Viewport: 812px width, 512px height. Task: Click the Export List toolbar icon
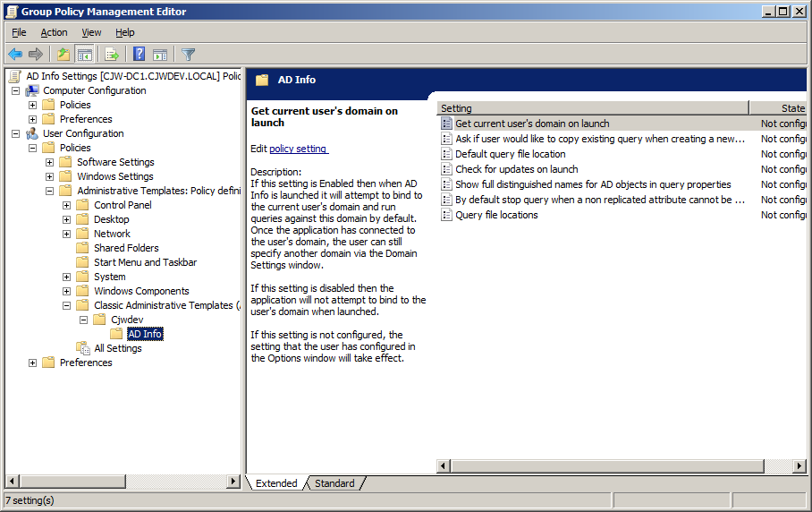pos(112,55)
